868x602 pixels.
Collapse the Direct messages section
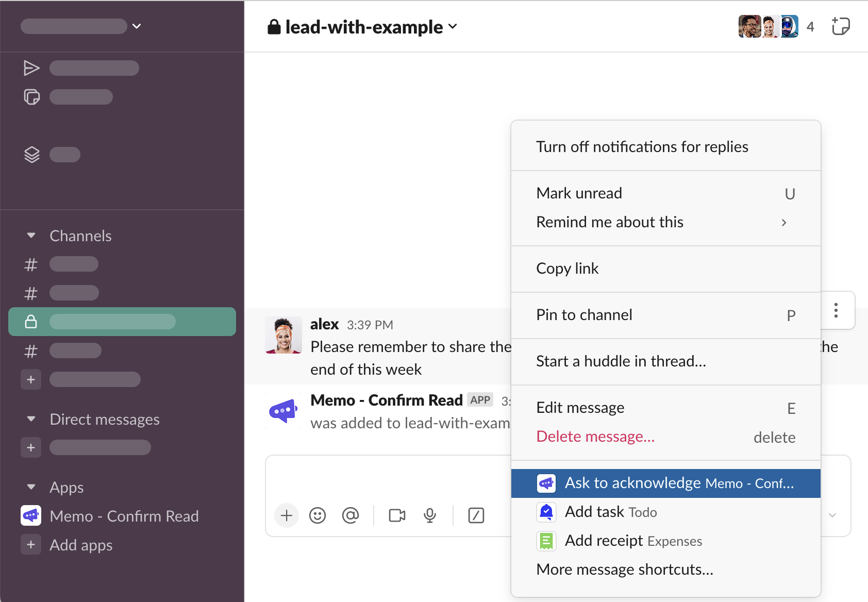(31, 419)
